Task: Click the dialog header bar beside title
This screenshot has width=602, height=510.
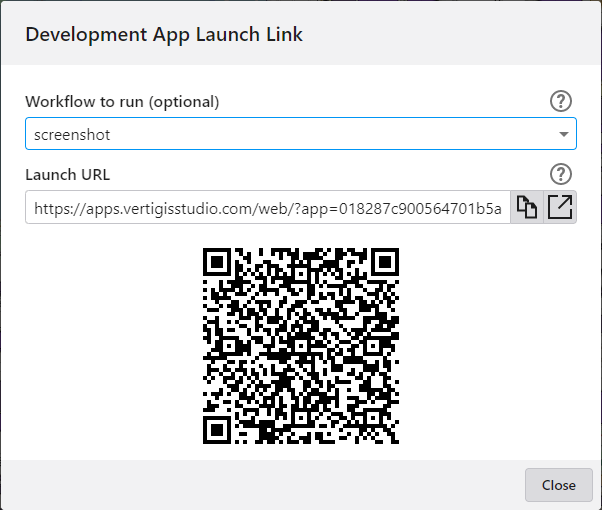Action: (x=450, y=34)
